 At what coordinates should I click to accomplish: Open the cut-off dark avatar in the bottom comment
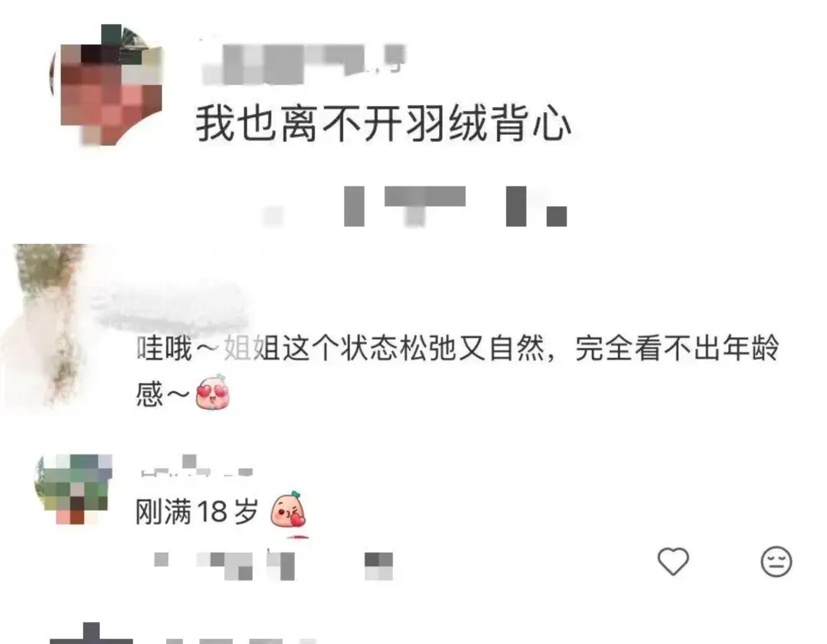(91, 634)
